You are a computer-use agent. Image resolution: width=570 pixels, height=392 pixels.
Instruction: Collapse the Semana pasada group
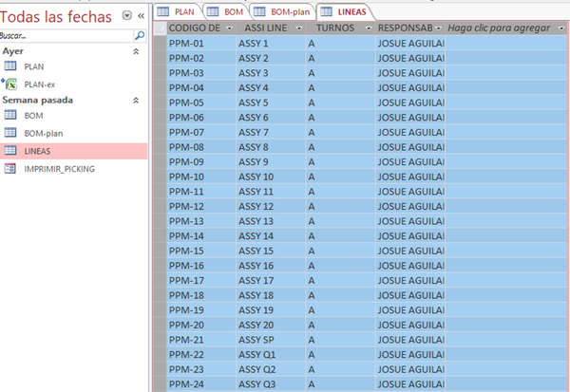(x=135, y=100)
